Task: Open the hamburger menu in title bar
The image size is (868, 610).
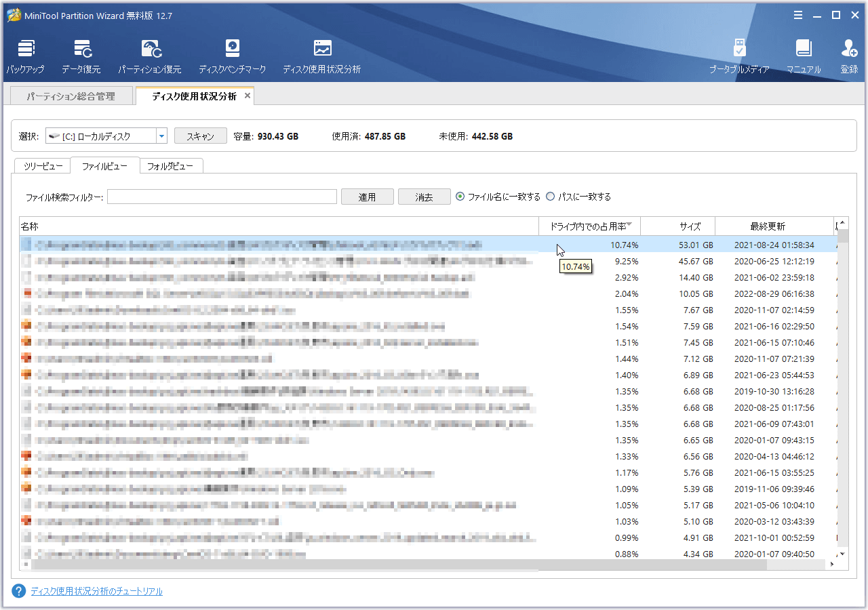Action: [797, 15]
